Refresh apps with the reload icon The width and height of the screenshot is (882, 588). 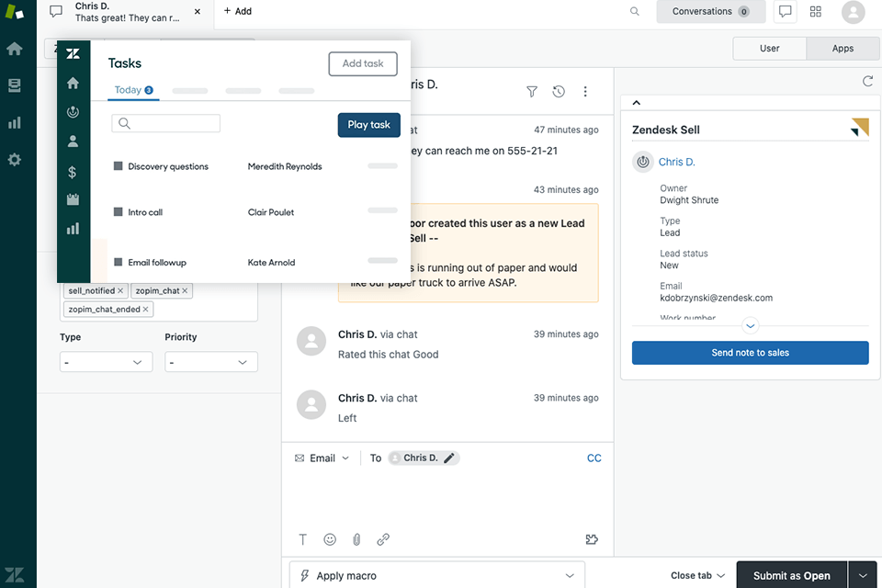868,81
